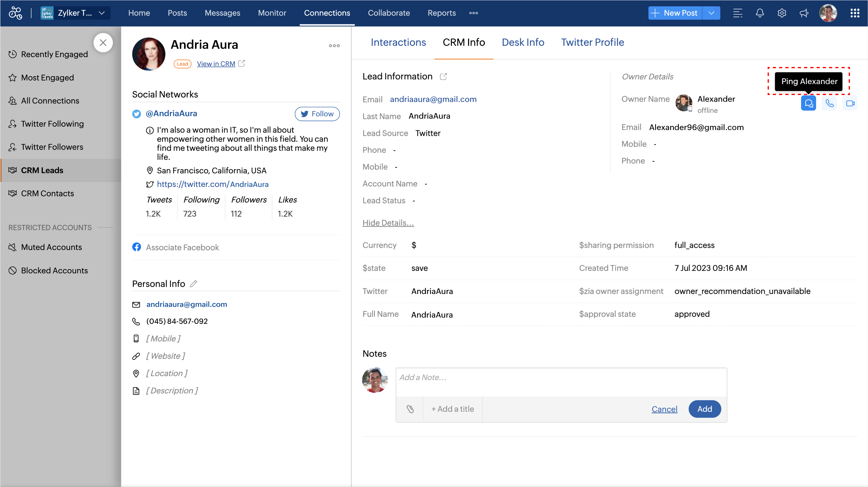The image size is (868, 487).
Task: Expand the New Post dropdown arrow
Action: click(711, 13)
